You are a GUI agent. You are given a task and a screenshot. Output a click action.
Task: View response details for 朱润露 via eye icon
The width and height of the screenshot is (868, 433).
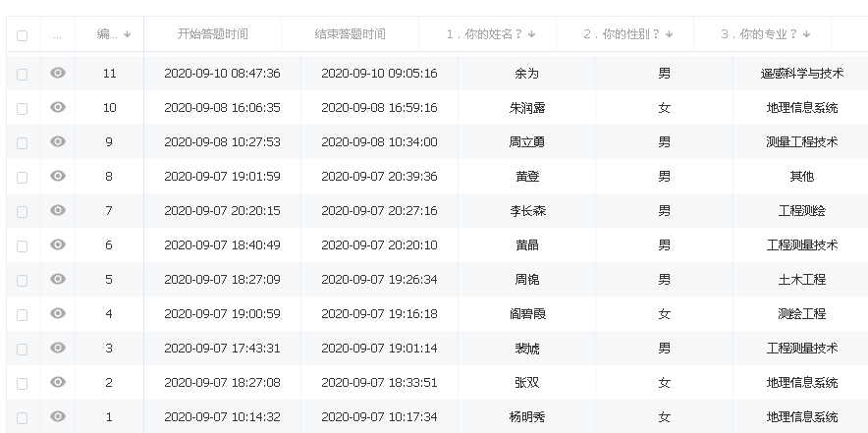coord(58,107)
